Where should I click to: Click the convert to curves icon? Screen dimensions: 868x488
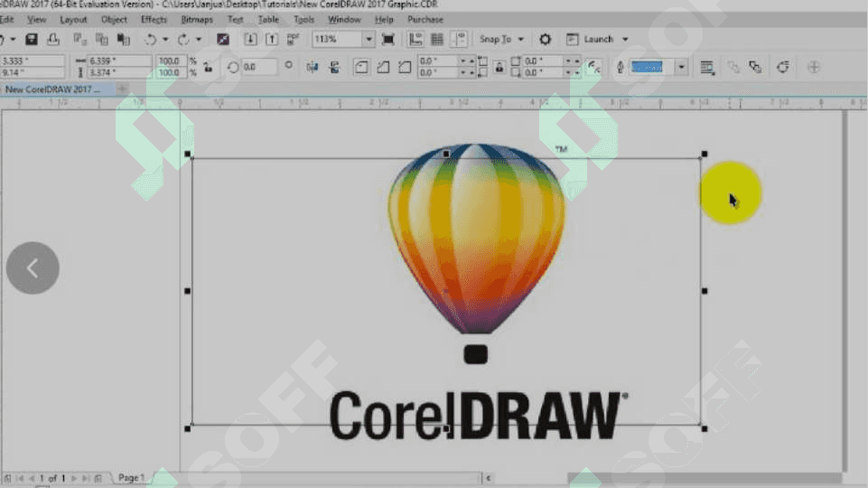click(783, 67)
